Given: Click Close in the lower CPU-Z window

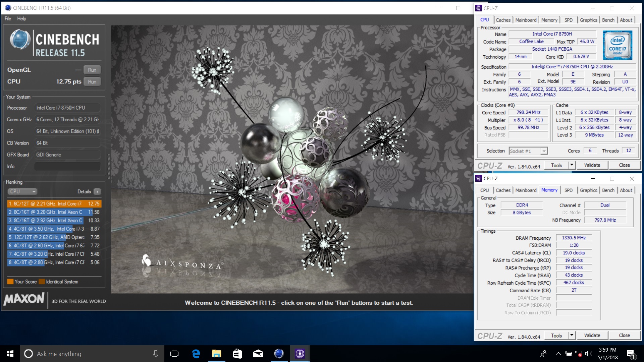Looking at the screenshot, I should coord(624,336).
